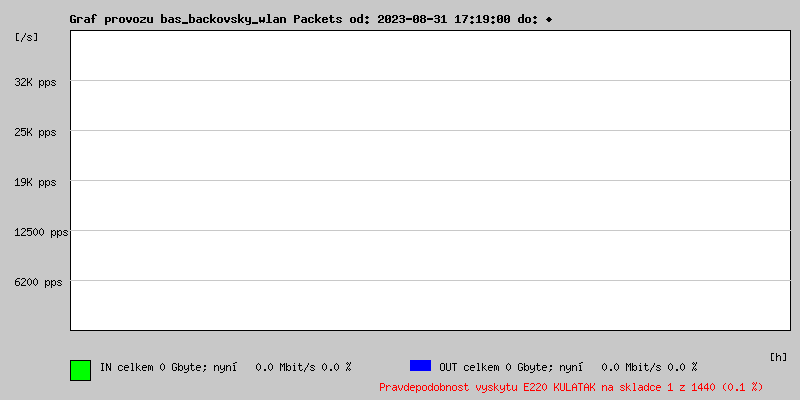This screenshot has height=400, width=800.
Task: Select the 25K pps axis label
Action: pos(35,132)
